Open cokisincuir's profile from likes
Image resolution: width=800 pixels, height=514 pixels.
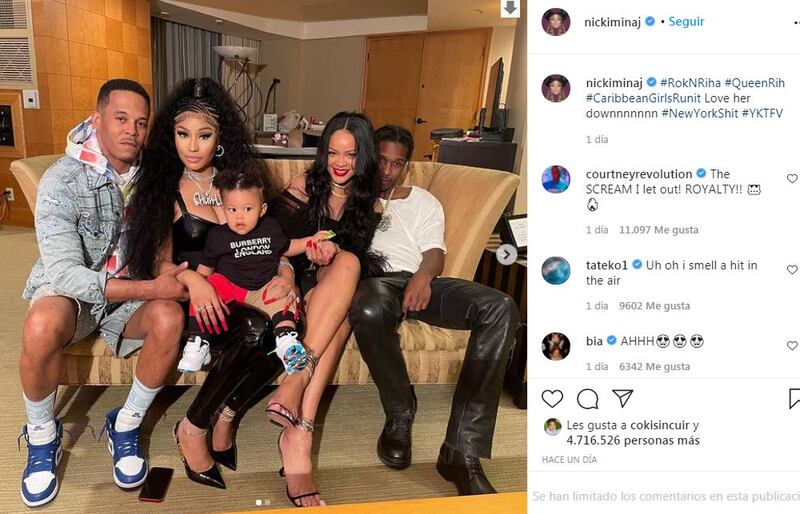pos(659,425)
